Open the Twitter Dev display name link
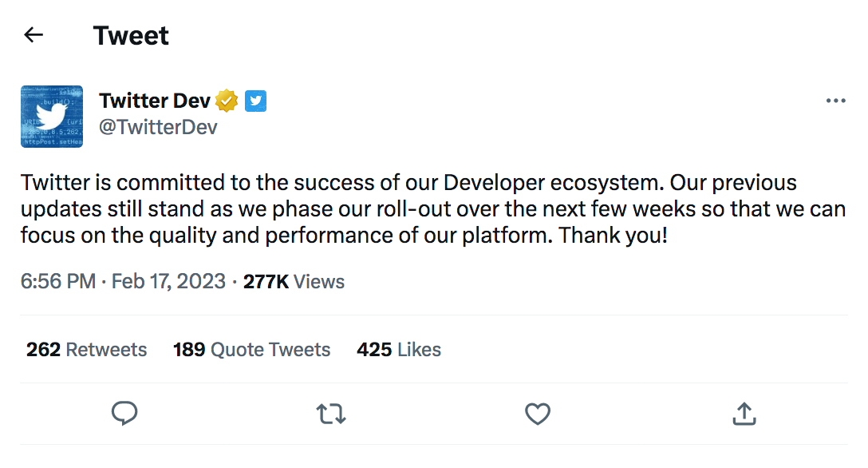 (x=155, y=101)
